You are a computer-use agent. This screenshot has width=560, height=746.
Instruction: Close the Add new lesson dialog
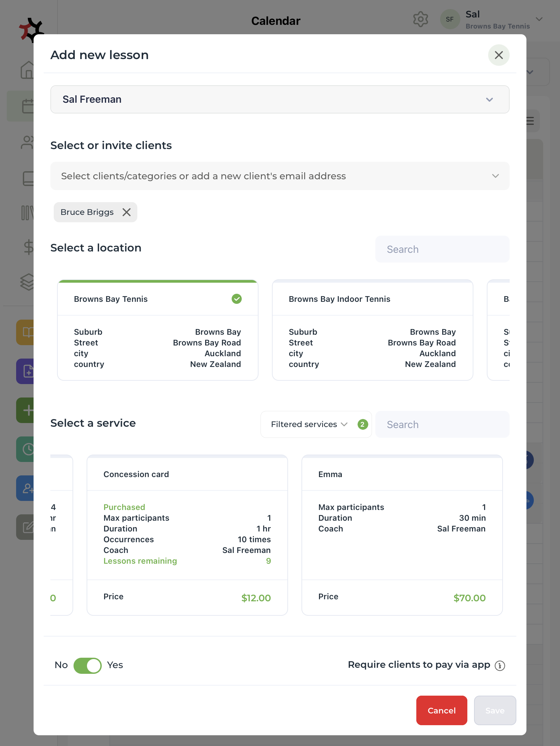pos(498,55)
